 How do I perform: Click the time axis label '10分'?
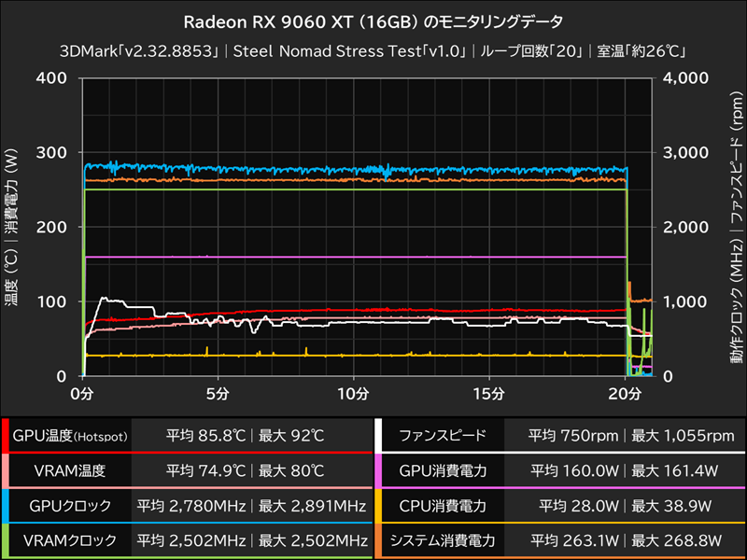coord(353,394)
